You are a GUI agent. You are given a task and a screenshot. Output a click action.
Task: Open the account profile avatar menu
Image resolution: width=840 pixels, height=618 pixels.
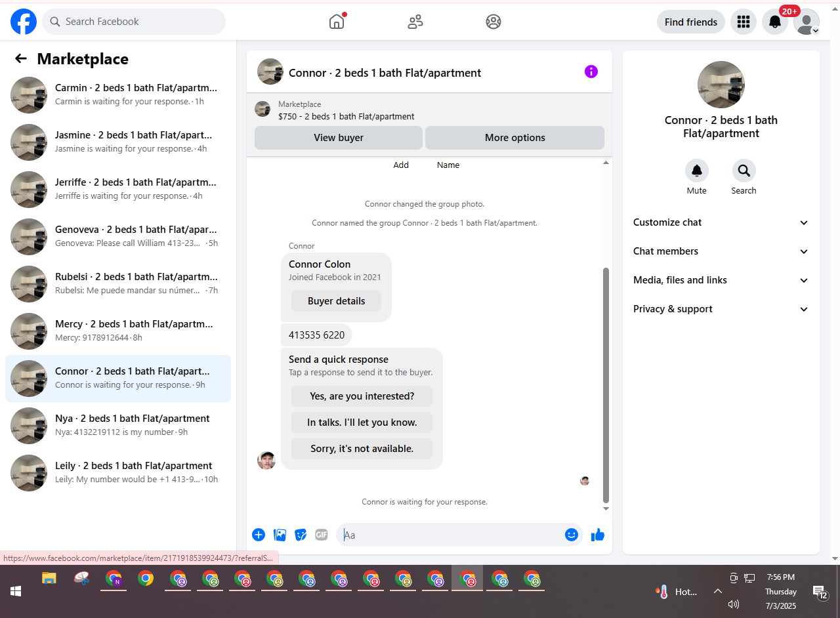(x=807, y=22)
